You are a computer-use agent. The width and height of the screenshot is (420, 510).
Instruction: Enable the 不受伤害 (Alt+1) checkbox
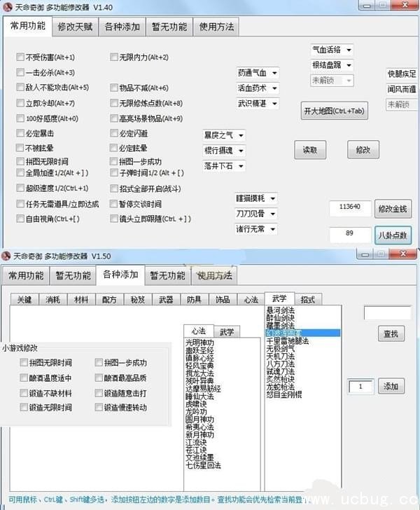(20, 57)
